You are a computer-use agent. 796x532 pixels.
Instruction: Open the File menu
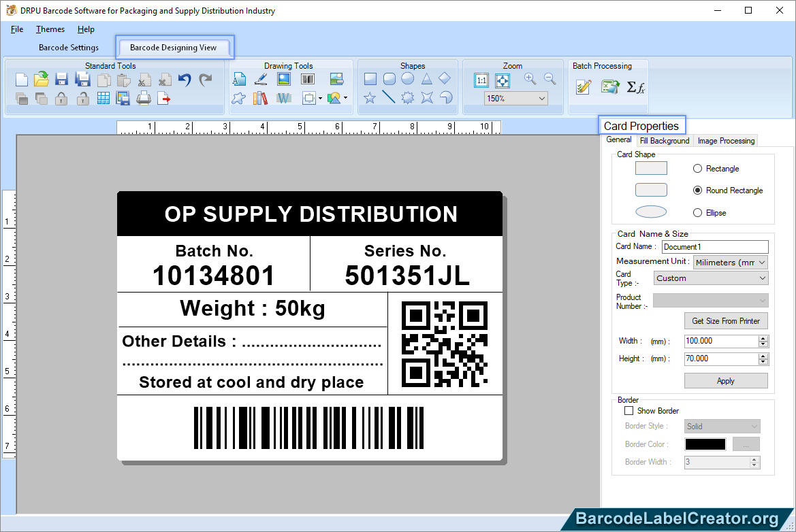coord(16,29)
